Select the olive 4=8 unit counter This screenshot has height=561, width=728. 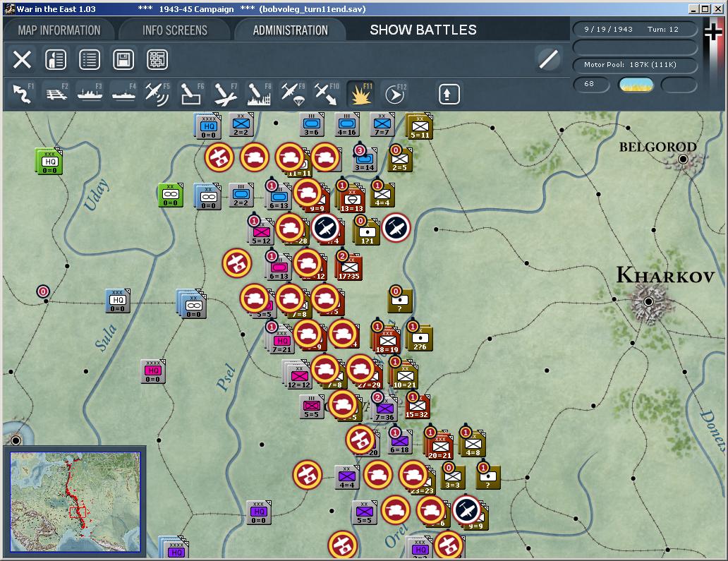(x=473, y=443)
